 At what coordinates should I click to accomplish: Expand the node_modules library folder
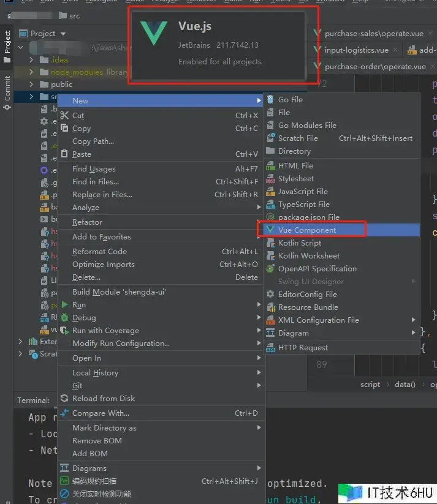click(x=32, y=72)
